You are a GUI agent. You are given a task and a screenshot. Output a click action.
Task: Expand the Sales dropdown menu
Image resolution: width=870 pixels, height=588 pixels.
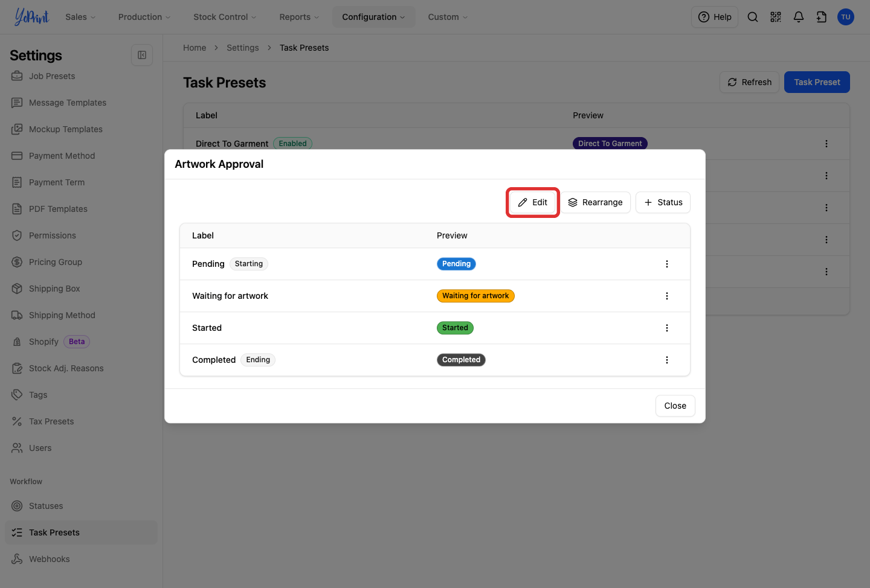[x=80, y=17]
